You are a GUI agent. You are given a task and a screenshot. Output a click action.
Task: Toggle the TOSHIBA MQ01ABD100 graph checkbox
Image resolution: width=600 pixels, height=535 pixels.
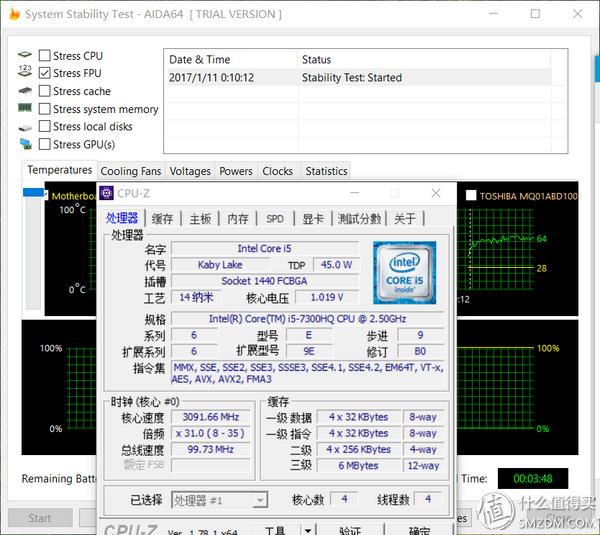pos(471,196)
